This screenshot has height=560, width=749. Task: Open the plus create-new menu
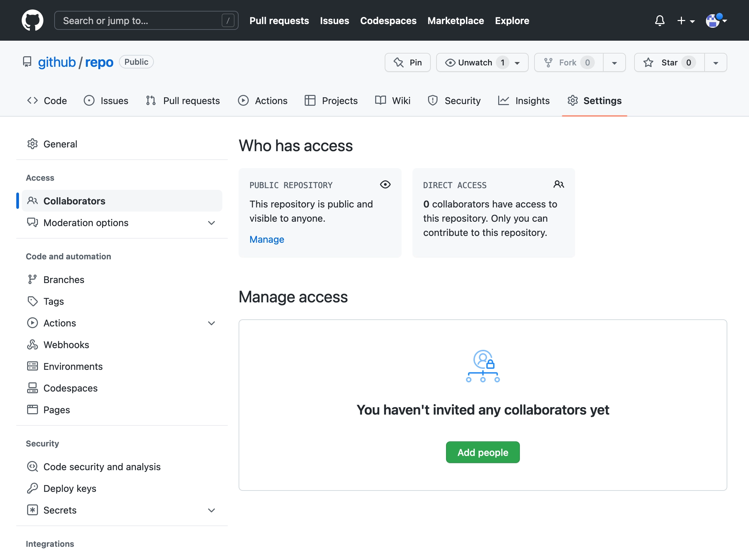pos(686,21)
